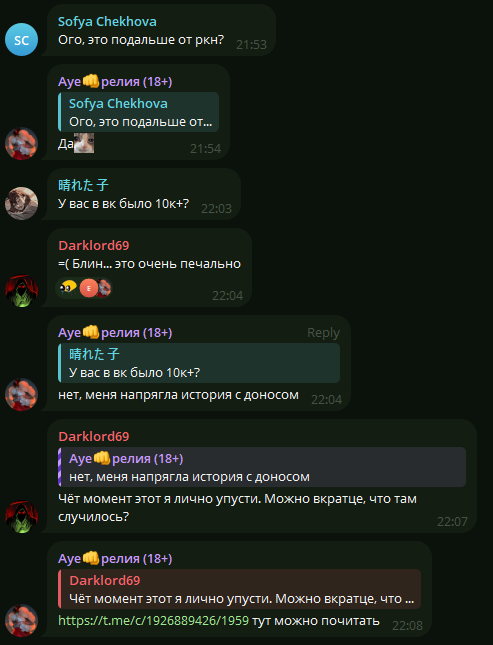Jump to quoted 'У вас в вк было 10к+?' reply
The height and width of the screenshot is (645, 493).
tap(199, 363)
